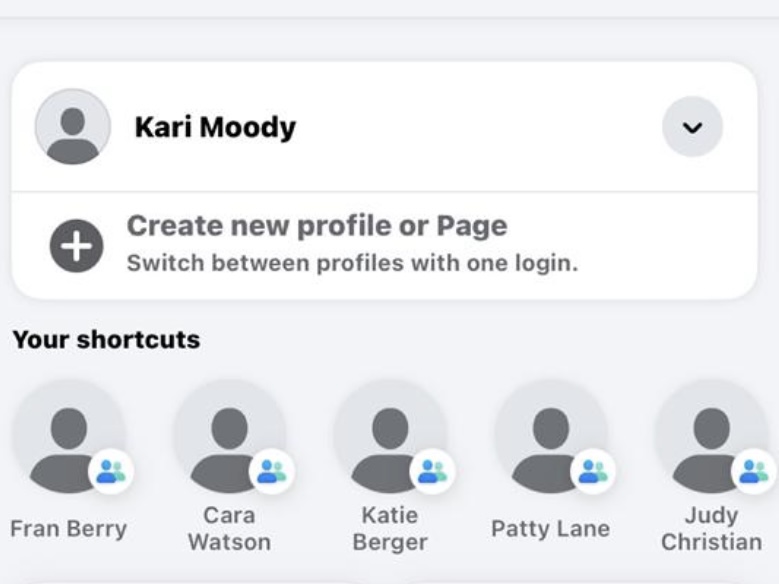779x584 pixels.
Task: Tap the friends badge on Fran Berry
Action: click(111, 471)
